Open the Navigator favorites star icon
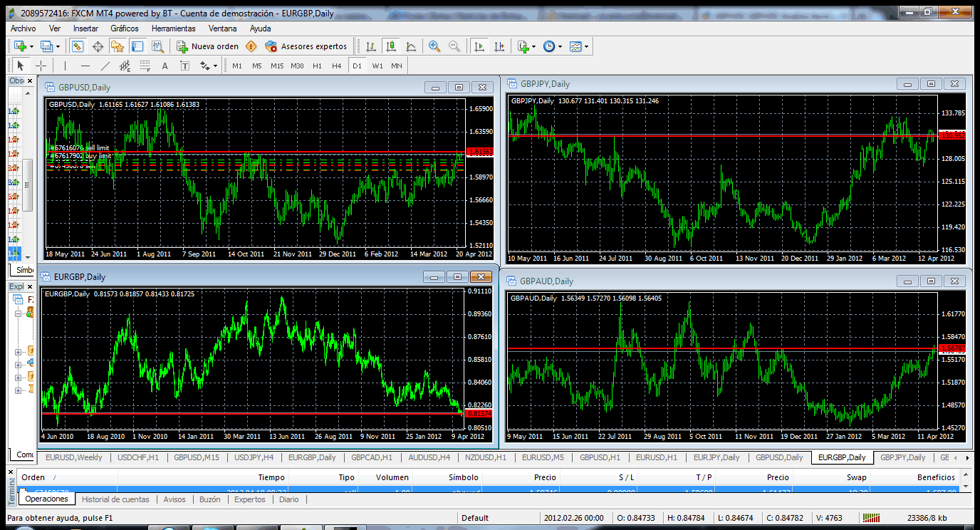Screen dimensions: 980x530 tap(118, 46)
